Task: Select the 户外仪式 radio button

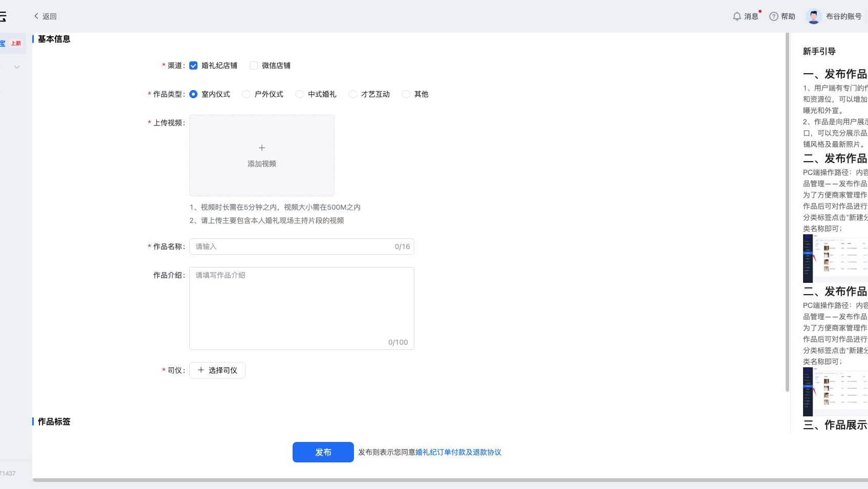Action: [x=246, y=94]
